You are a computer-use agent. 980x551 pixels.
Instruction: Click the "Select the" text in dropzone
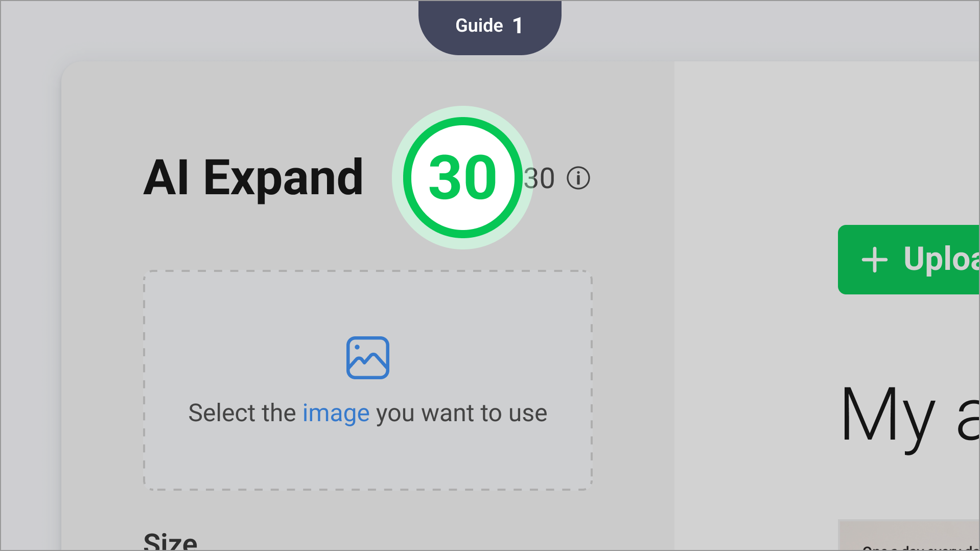(x=242, y=413)
